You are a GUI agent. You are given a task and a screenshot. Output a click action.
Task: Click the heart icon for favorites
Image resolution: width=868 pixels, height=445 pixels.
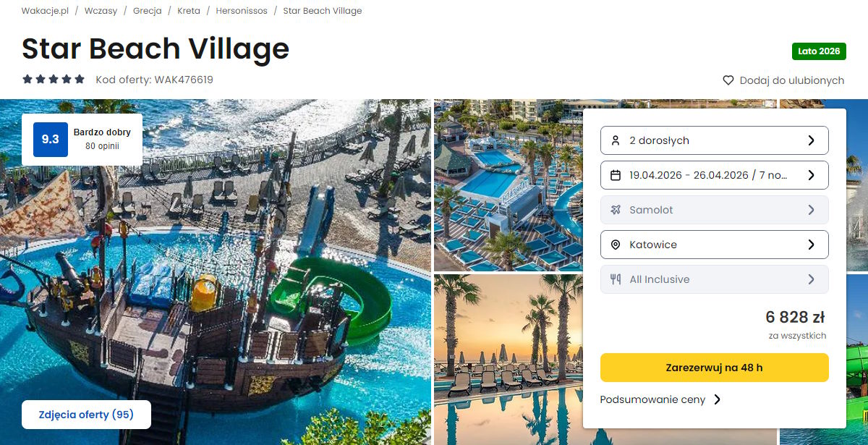pyautogui.click(x=728, y=80)
